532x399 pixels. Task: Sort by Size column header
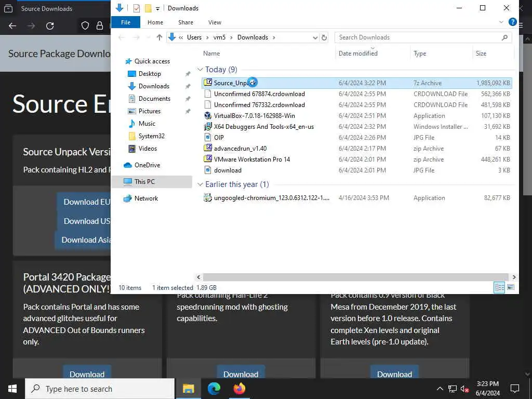(481, 54)
